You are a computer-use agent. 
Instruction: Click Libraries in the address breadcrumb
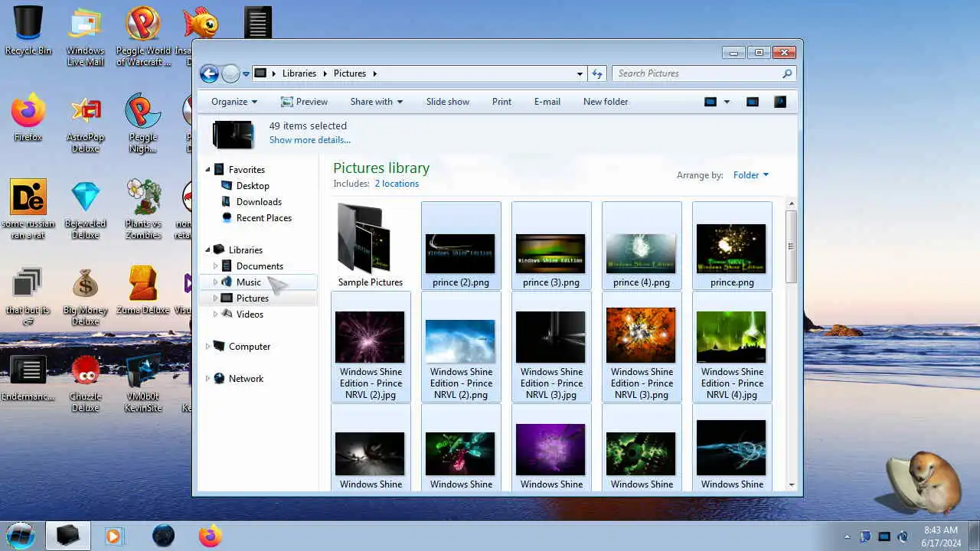pyautogui.click(x=299, y=73)
